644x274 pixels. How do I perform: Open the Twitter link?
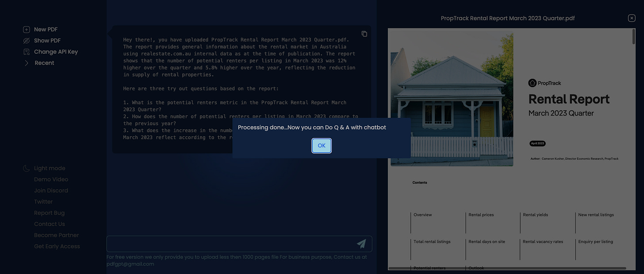point(43,201)
